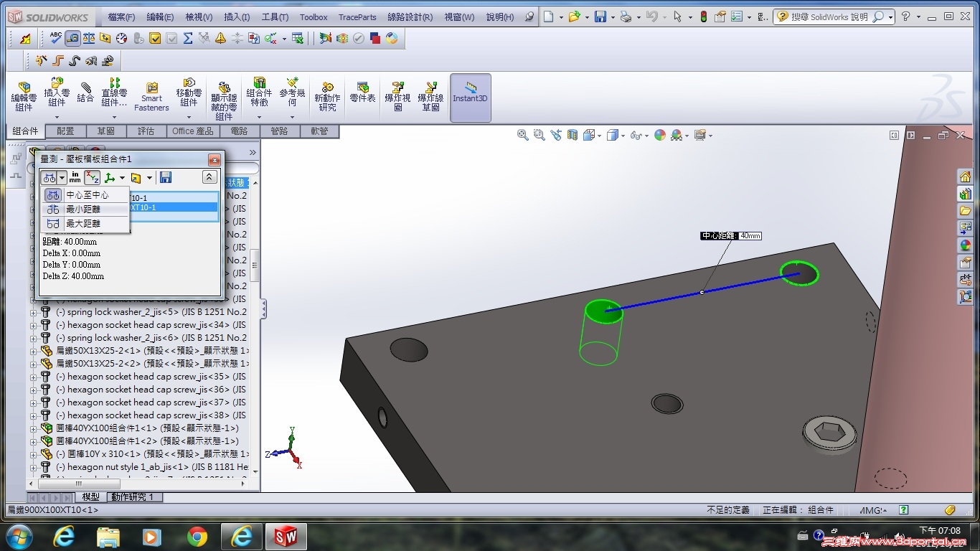The height and width of the screenshot is (551, 980).
Task: Switch to the Office 產品 tab
Action: pyautogui.click(x=192, y=131)
